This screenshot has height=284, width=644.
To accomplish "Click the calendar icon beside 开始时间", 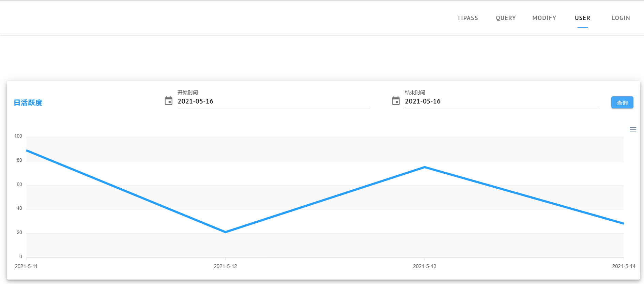I will (x=168, y=101).
